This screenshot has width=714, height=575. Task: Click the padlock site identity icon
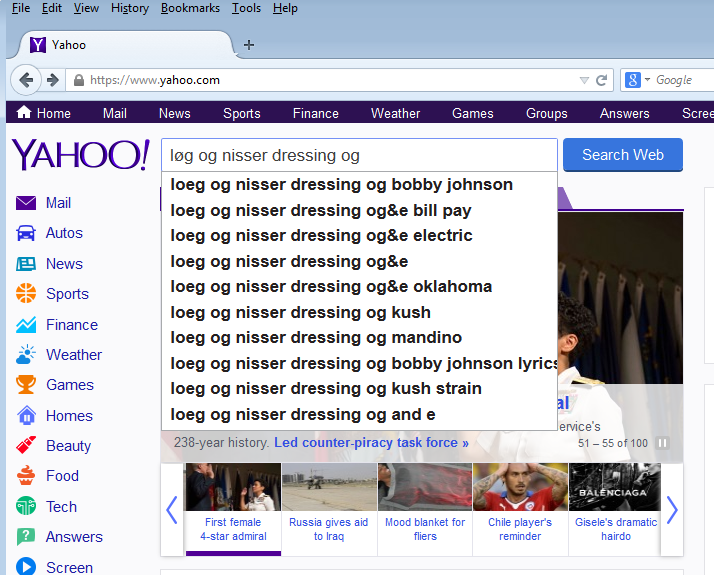79,81
